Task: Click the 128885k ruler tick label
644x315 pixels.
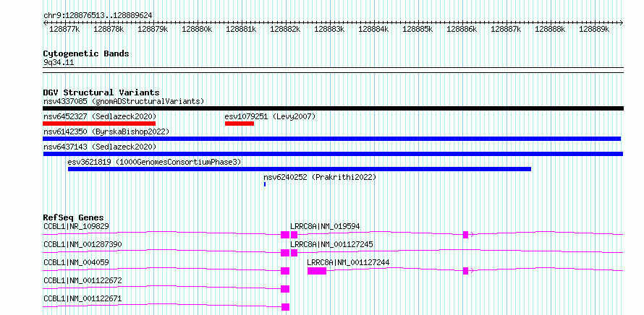Action: click(418, 30)
